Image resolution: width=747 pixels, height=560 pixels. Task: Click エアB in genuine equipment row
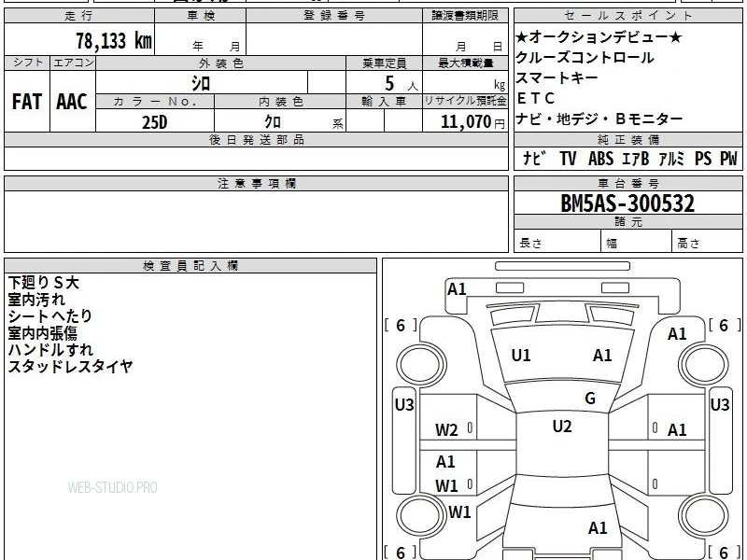(636, 159)
